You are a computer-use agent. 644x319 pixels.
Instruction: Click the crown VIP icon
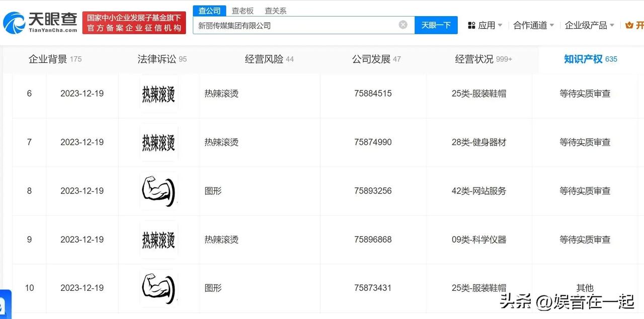(x=629, y=25)
